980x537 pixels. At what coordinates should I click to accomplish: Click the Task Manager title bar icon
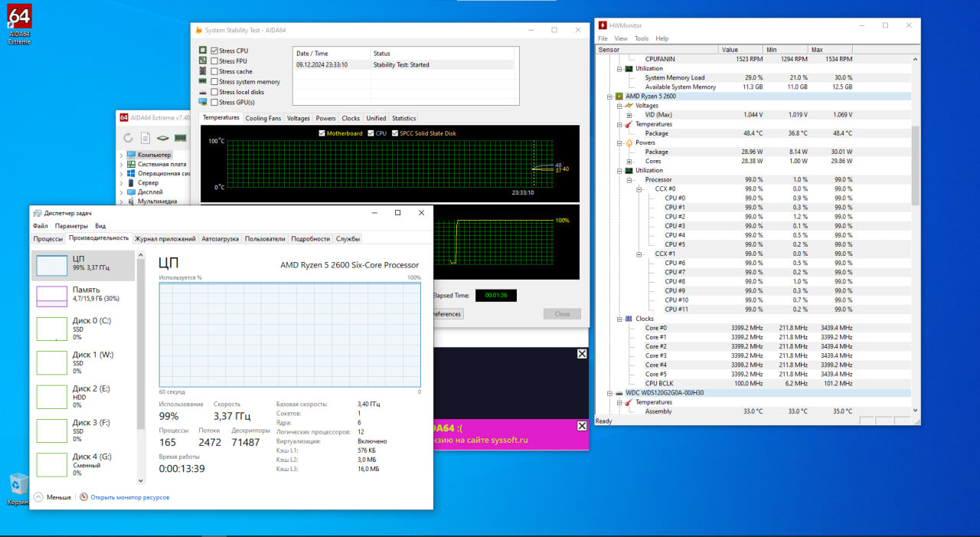click(x=38, y=213)
